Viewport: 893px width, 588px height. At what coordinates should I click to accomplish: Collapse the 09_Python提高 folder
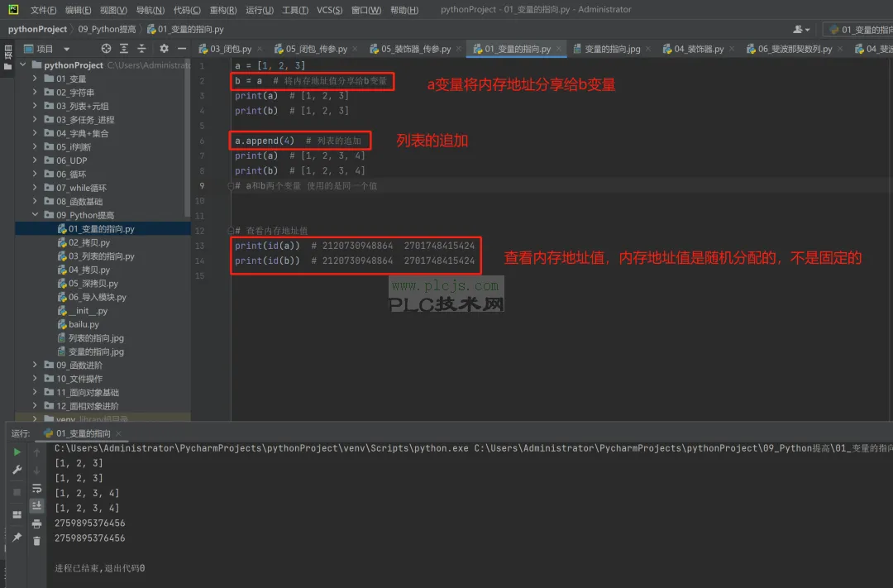pyautogui.click(x=35, y=215)
